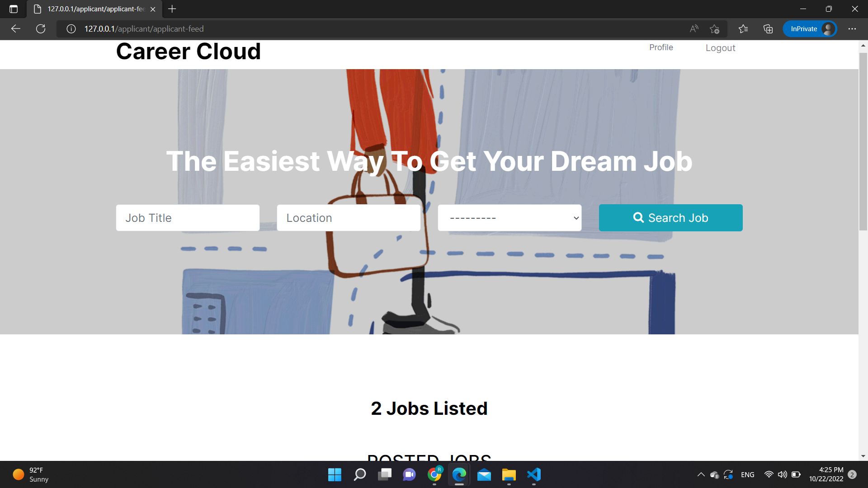Open the InPrivate profile menu
This screenshot has height=488, width=868.
click(810, 28)
